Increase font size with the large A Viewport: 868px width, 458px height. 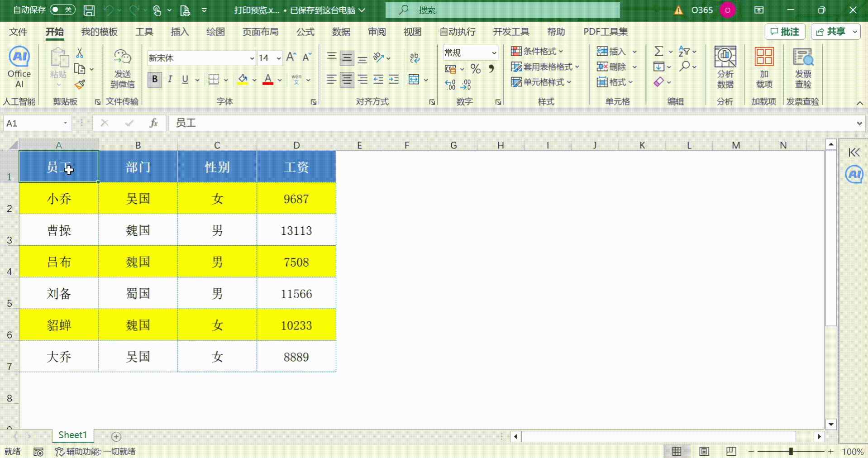[x=291, y=57]
